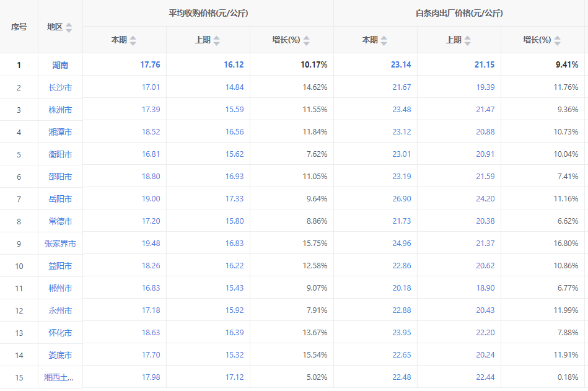The height and width of the screenshot is (391, 588).
Task: Select the 怀化市 link
Action: 60,333
